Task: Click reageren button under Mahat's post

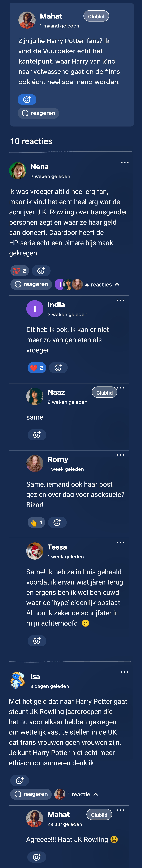Action: point(39,113)
